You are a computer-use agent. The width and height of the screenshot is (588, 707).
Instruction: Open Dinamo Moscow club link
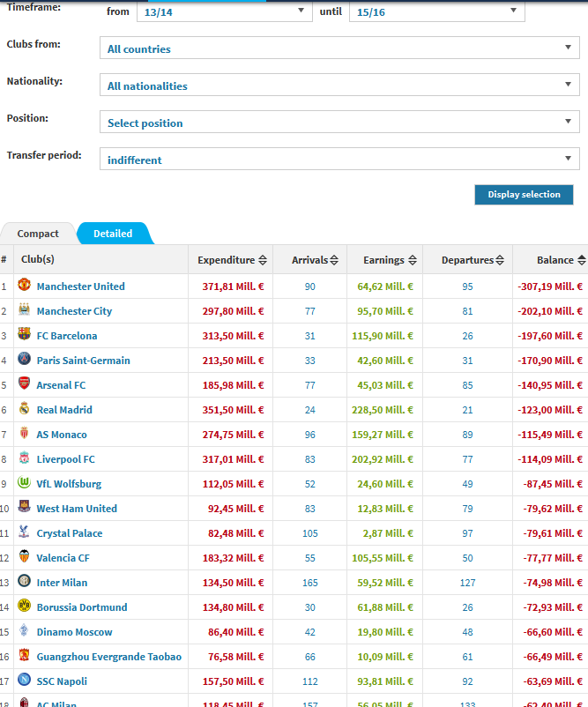click(74, 632)
